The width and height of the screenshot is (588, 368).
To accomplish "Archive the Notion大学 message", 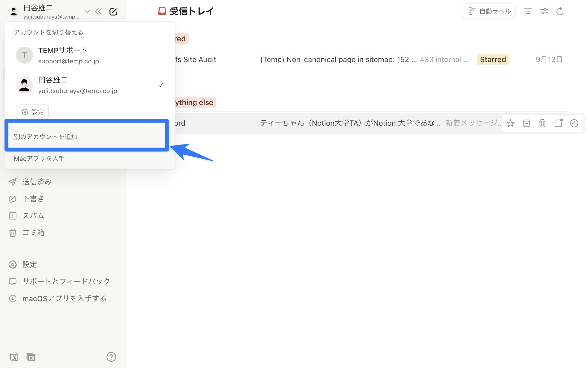I will click(526, 123).
